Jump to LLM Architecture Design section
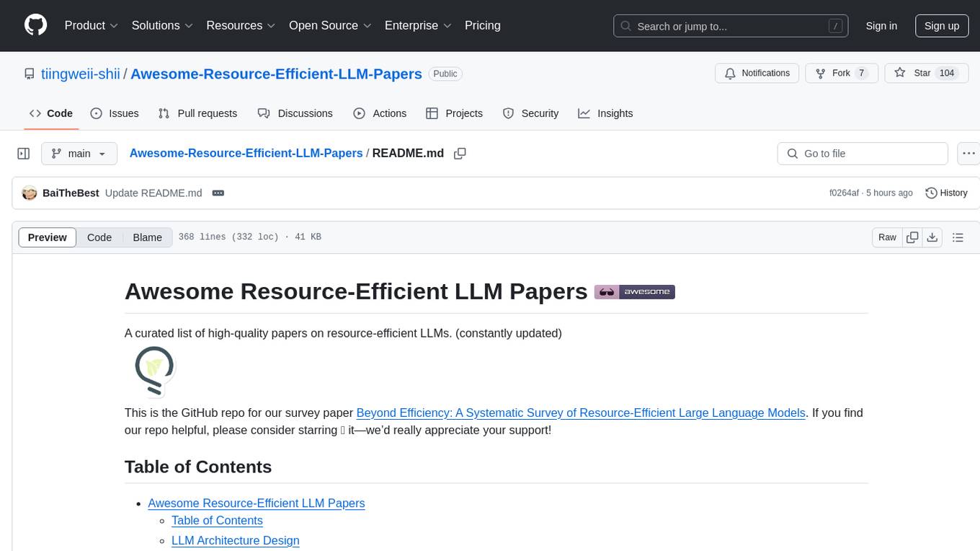Viewport: 980px width, 551px height. [236, 541]
